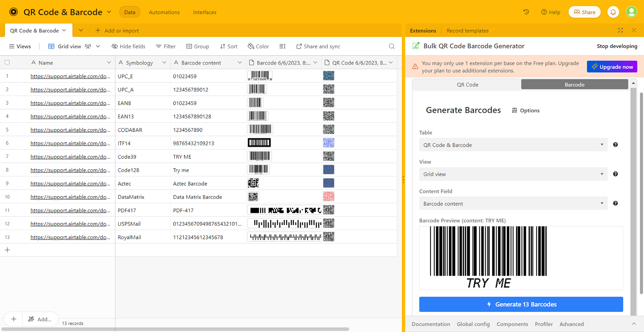Open barcode thumbnail in UPC_E row
Viewport: 644px width, 332px height.
pos(260,75)
